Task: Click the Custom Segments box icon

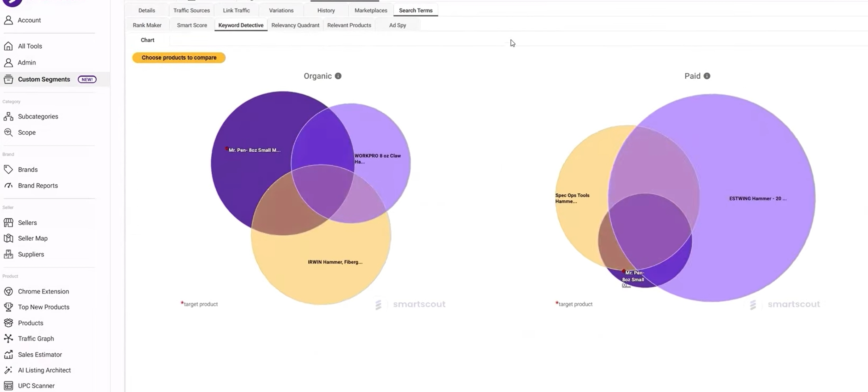Action: (8, 79)
